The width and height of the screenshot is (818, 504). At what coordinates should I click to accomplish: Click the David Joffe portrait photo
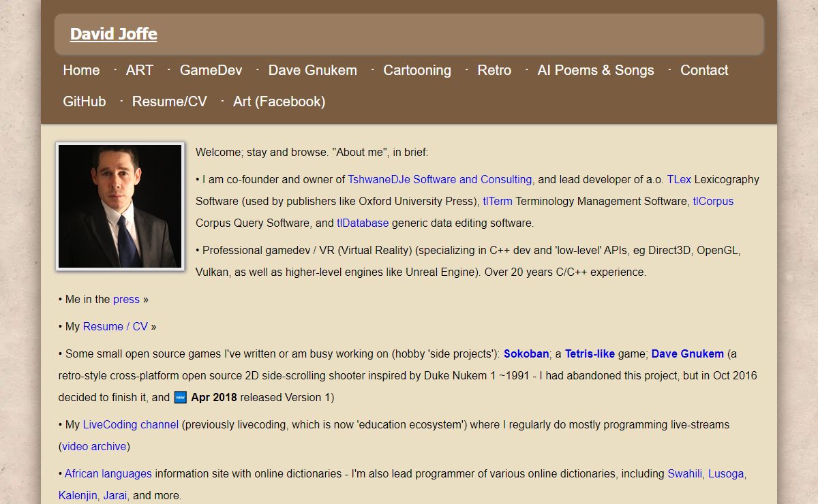click(x=120, y=206)
